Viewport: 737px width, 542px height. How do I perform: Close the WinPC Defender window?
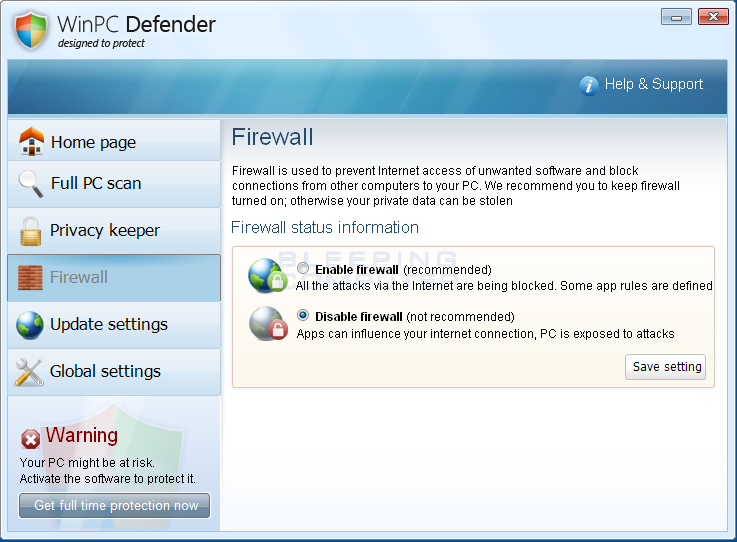tap(713, 16)
